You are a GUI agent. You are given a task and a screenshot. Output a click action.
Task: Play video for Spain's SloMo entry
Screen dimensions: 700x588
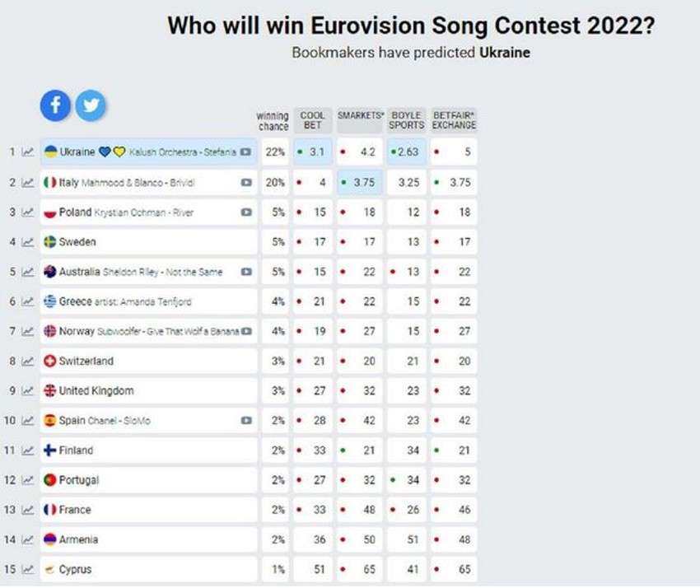coord(246,421)
